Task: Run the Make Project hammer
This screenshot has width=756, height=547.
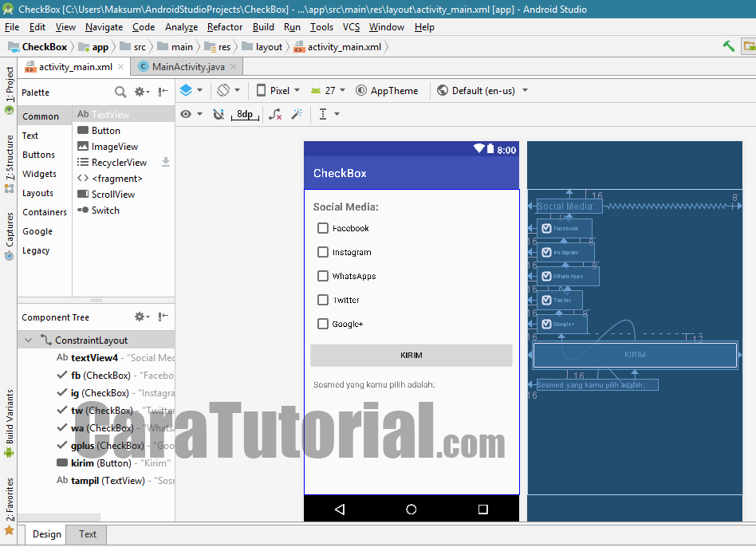Action: point(729,46)
